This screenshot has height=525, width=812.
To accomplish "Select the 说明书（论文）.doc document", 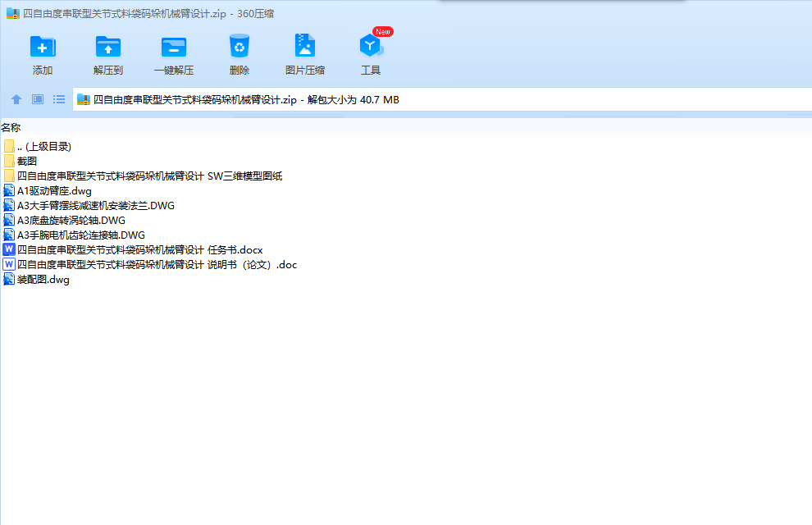I will coord(150,265).
